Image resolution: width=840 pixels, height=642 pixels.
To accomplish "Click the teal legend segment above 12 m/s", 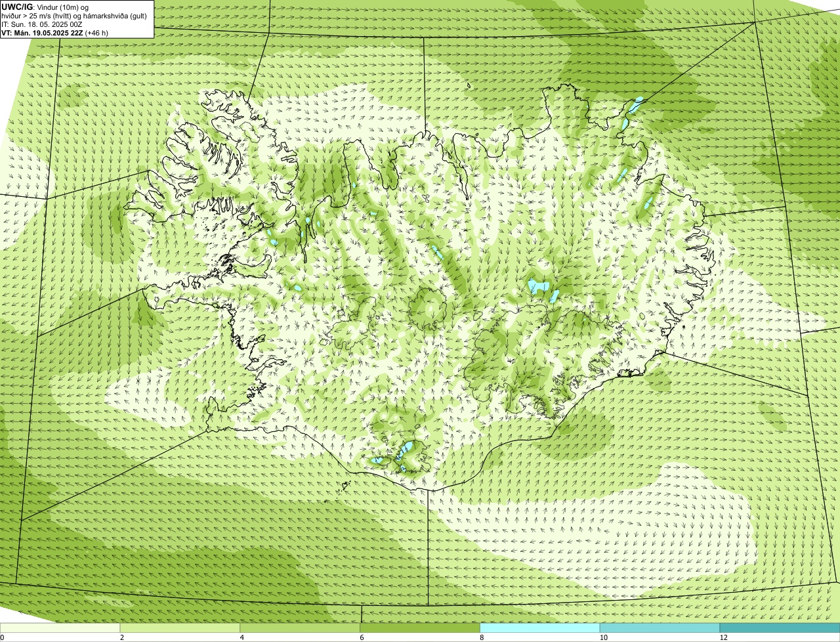I will click(780, 628).
